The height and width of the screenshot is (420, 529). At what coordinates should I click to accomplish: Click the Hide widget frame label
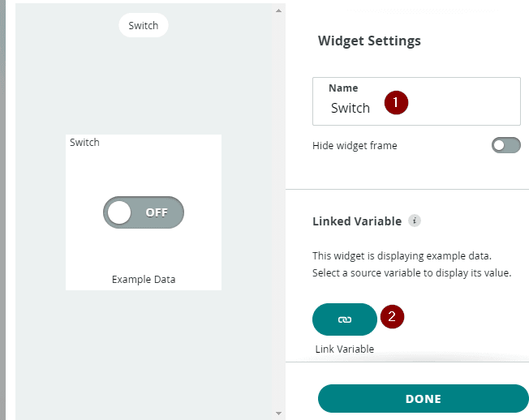pos(355,146)
